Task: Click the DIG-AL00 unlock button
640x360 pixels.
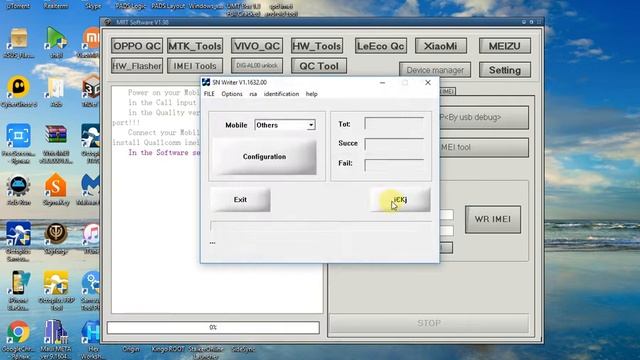Action: 257,65
